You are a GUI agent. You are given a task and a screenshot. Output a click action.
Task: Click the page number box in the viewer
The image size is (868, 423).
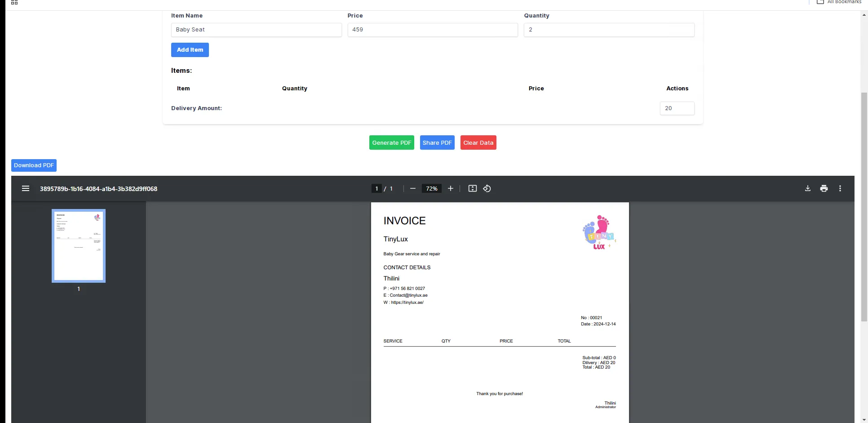376,188
